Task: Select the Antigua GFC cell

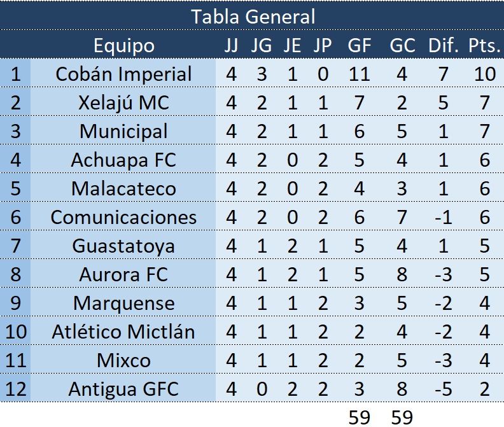Action: (123, 389)
